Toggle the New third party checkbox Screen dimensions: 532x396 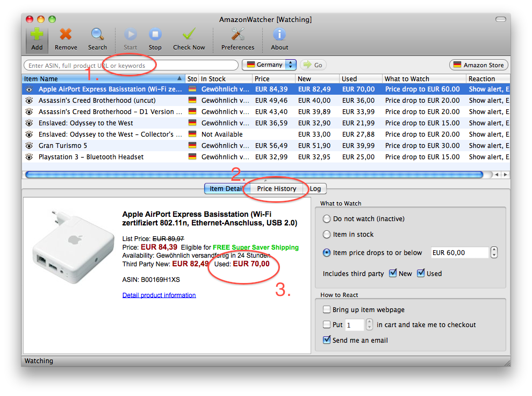(393, 273)
